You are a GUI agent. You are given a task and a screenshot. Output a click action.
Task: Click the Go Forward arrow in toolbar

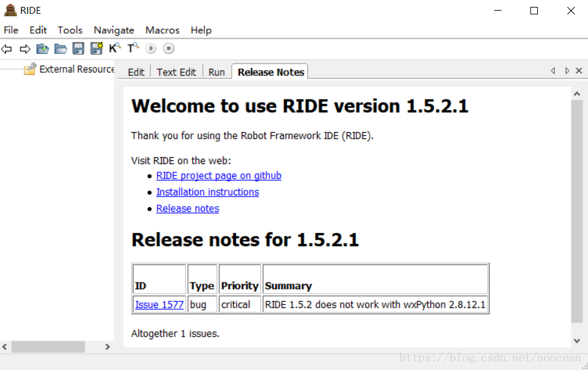(x=25, y=49)
